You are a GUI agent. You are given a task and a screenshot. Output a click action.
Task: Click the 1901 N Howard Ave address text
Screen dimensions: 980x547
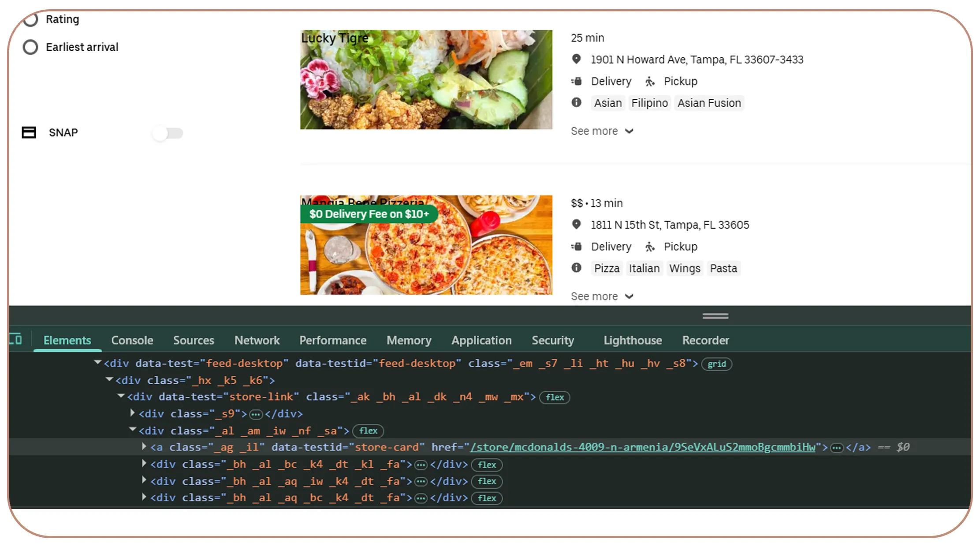(697, 60)
